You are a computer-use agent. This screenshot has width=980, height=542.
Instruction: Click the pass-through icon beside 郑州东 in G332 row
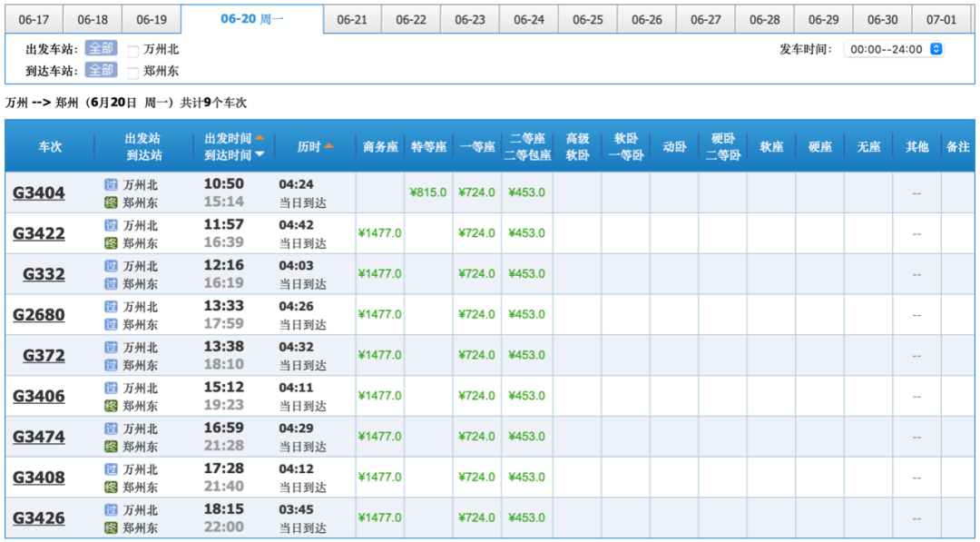tap(111, 283)
